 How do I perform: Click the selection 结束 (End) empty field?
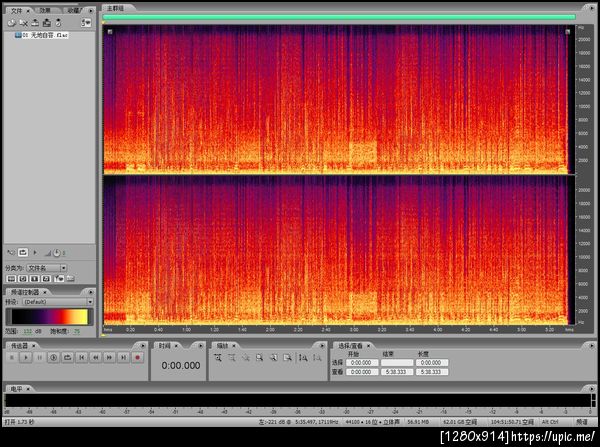pyautogui.click(x=396, y=362)
